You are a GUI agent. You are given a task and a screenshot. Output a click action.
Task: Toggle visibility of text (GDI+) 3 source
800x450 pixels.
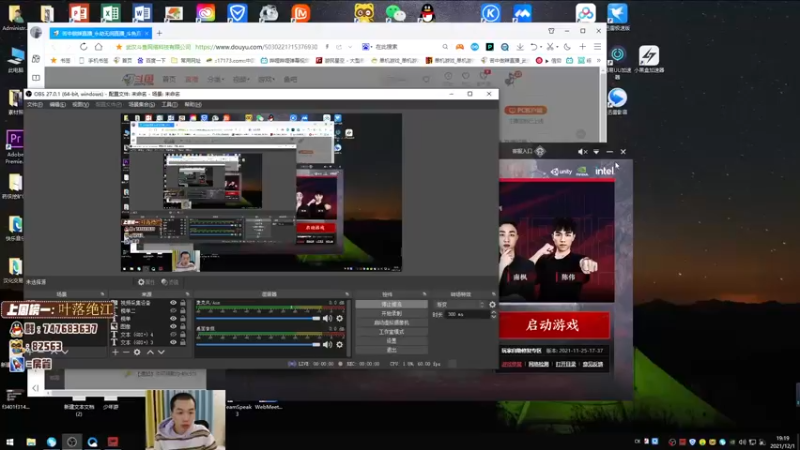(x=173, y=342)
